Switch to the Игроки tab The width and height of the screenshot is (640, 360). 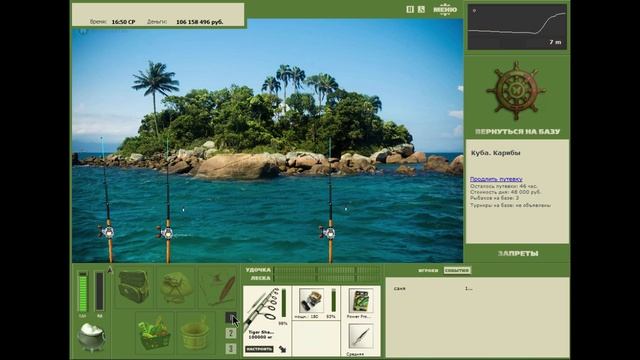tap(428, 270)
